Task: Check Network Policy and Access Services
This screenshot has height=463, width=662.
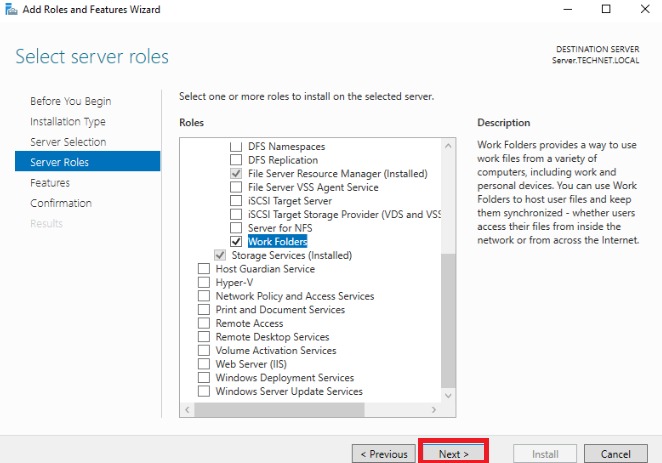Action: click(x=204, y=296)
